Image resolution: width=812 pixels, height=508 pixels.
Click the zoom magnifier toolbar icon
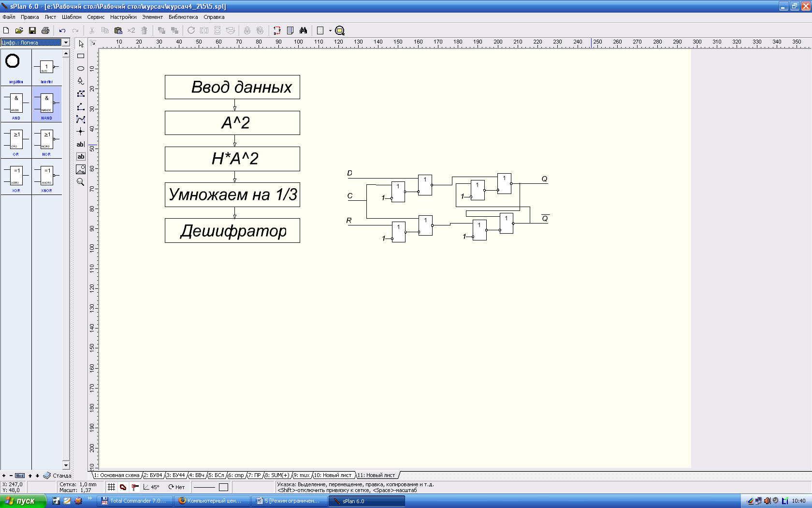coord(340,30)
